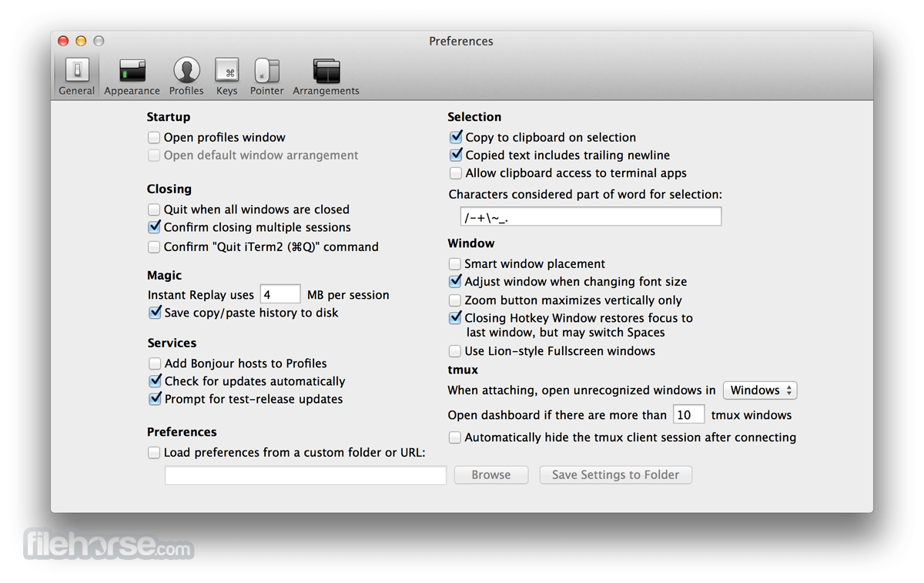Screen dimensions: 924x583
Task: Toggle Prompt for test-release updates
Action: pos(155,399)
